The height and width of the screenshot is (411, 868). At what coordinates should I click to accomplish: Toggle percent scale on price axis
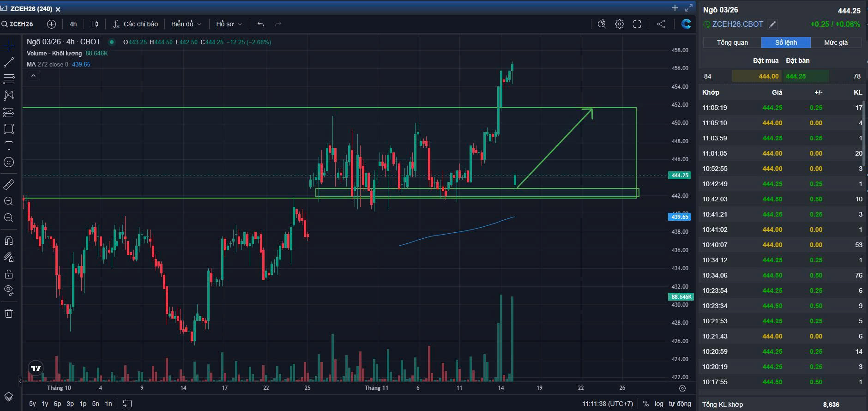645,404
